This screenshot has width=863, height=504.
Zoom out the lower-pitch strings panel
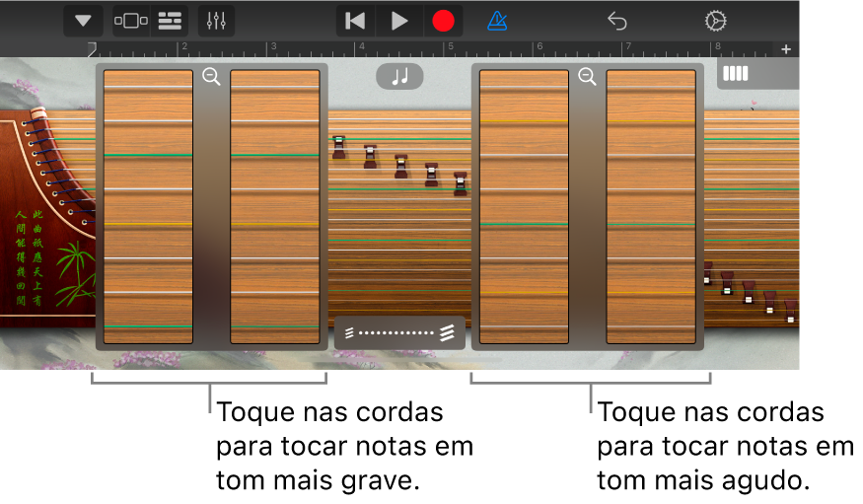[211, 77]
